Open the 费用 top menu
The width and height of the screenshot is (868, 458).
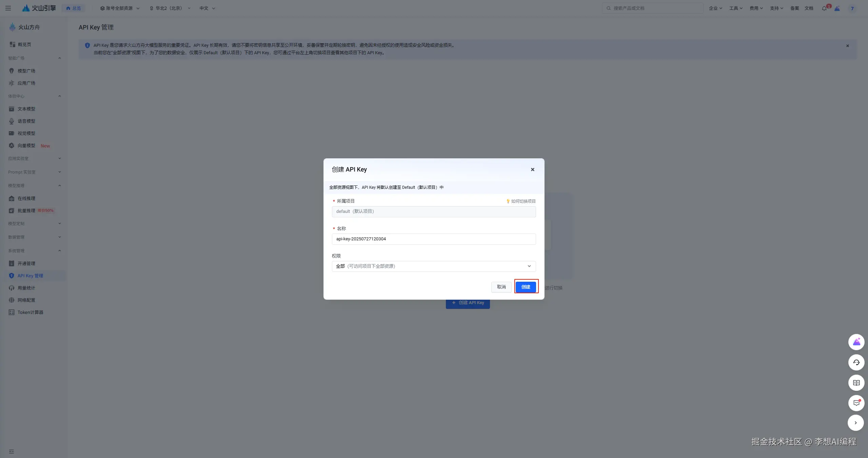click(x=756, y=8)
